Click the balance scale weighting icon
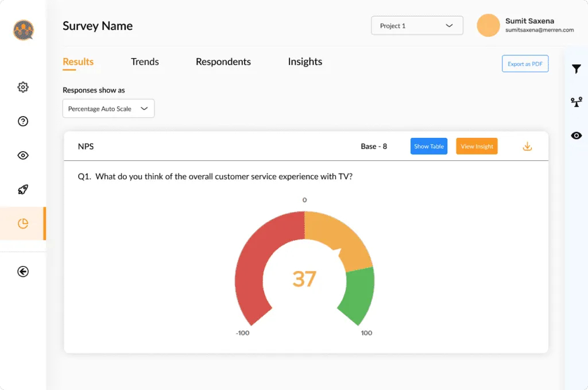The height and width of the screenshot is (390, 588). (577, 102)
